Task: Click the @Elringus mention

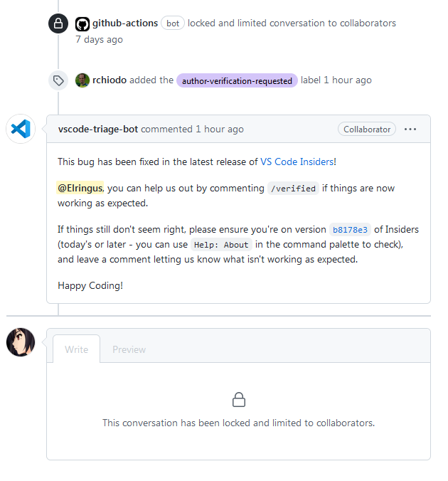Action: (80, 188)
